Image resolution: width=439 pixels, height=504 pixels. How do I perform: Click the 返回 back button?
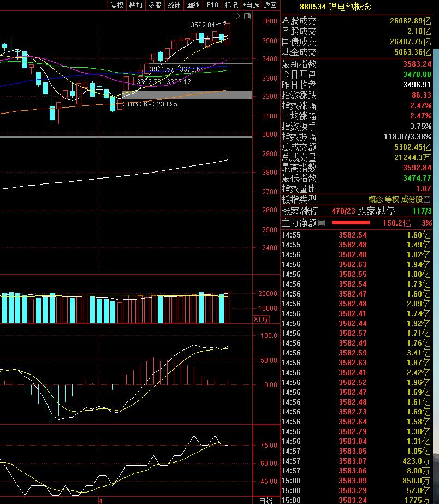[270, 5]
